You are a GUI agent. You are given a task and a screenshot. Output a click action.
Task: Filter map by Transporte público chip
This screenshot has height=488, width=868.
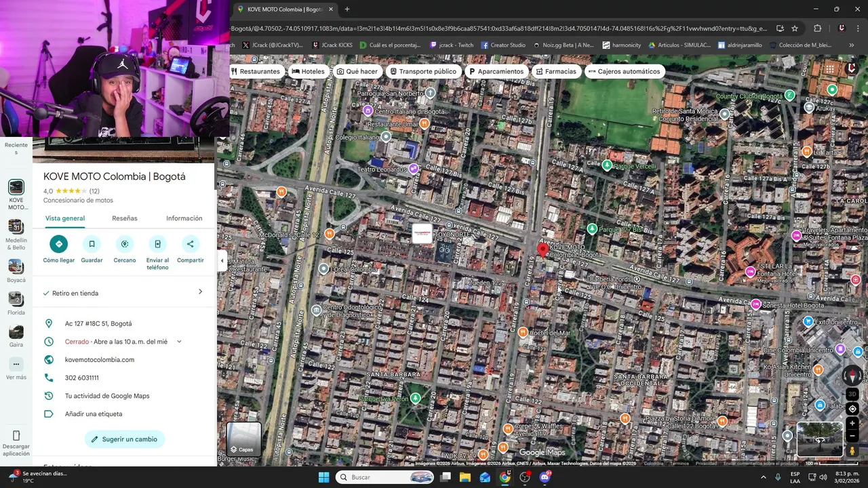pyautogui.click(x=424, y=71)
